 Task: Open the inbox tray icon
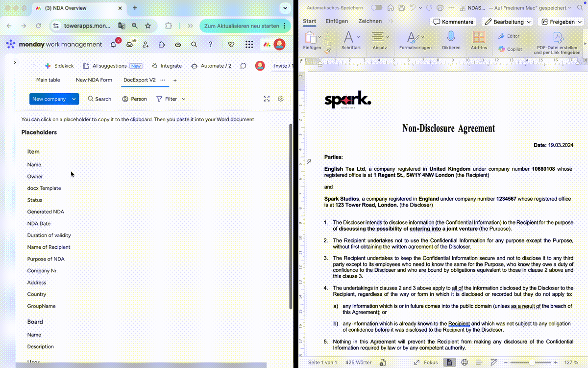click(x=129, y=45)
